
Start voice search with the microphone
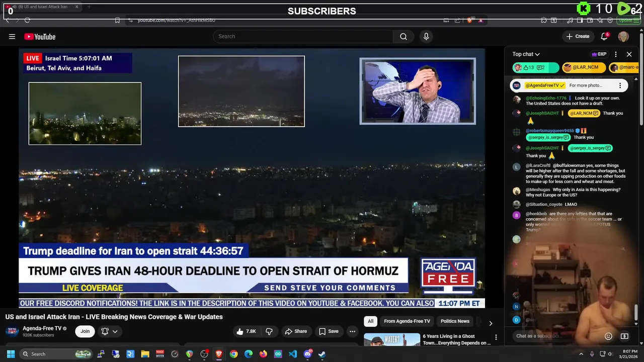click(426, 36)
